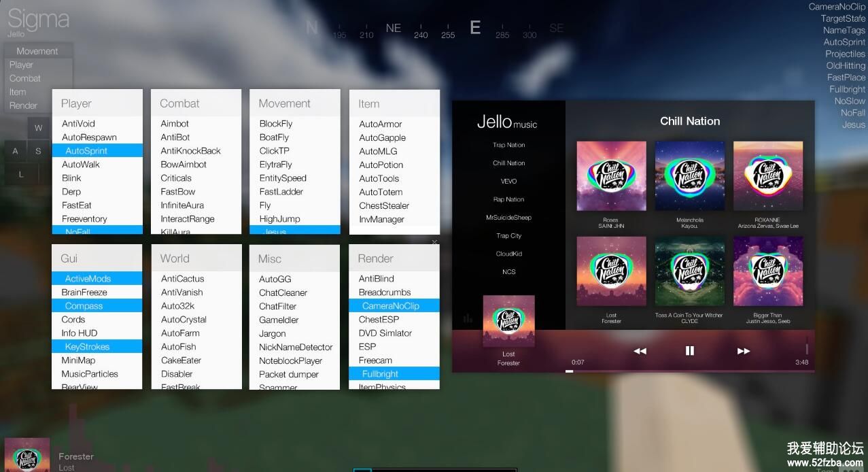The image size is (868, 472).
Task: Open the NCS music channel
Action: coord(509,272)
